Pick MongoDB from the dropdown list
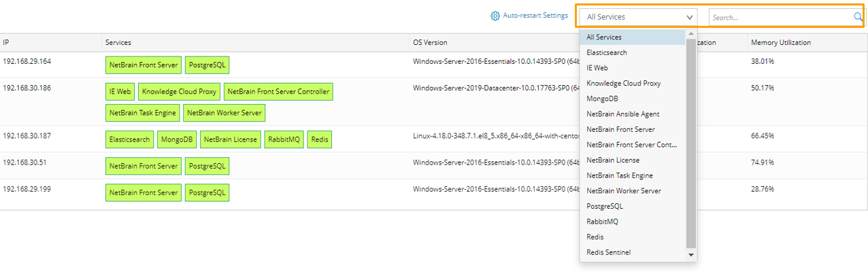This screenshot has width=868, height=272. pyautogui.click(x=602, y=99)
